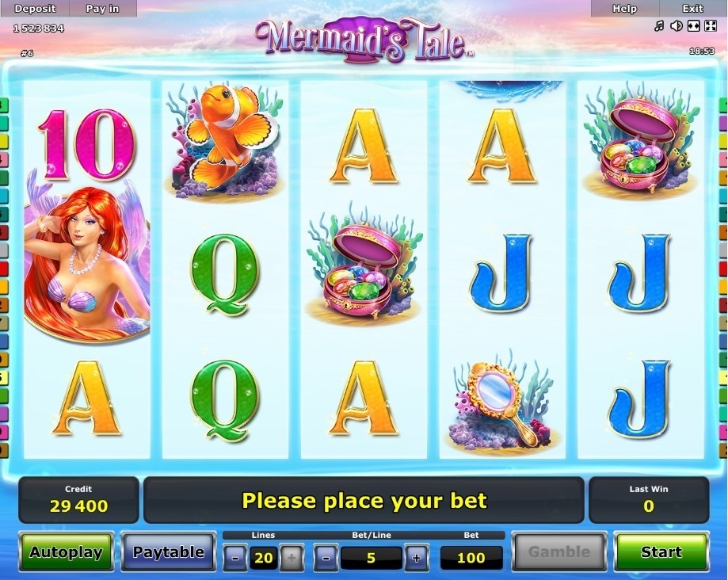
Task: Toggle fullscreen with the four-arrows icon
Action: coord(711,26)
